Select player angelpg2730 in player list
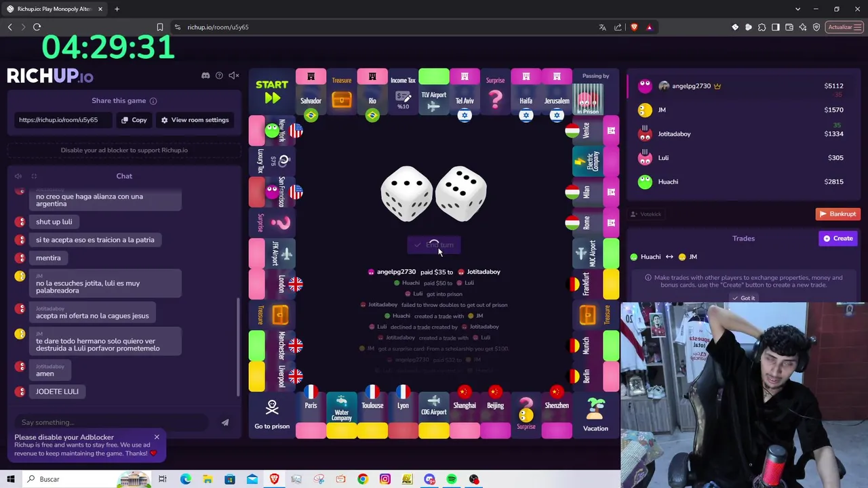This screenshot has height=488, width=868. (x=743, y=86)
